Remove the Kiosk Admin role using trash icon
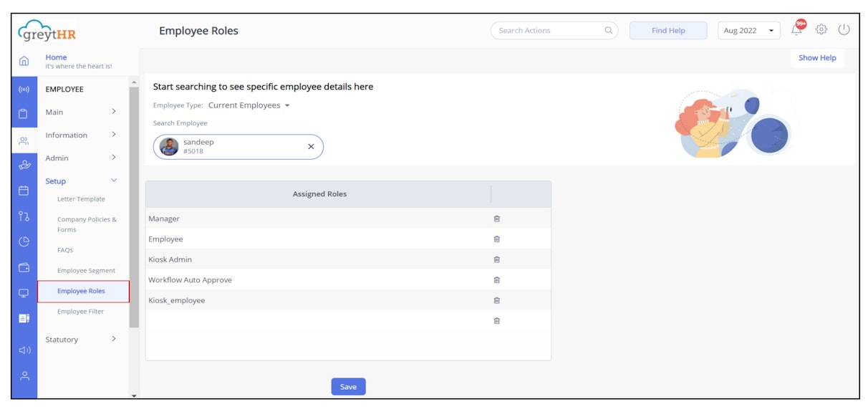Screen dimensions: 868x417 coord(496,259)
